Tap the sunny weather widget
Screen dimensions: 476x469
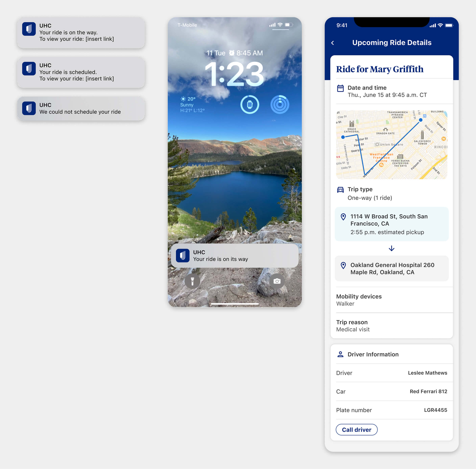point(192,104)
